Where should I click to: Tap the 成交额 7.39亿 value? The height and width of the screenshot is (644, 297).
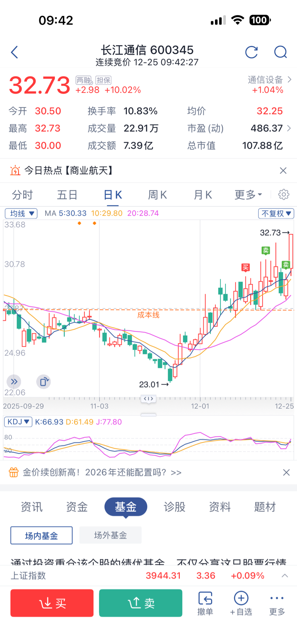[x=138, y=145]
